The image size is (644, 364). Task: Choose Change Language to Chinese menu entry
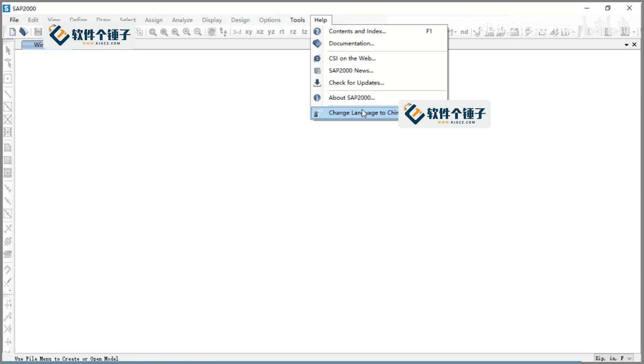click(x=355, y=113)
